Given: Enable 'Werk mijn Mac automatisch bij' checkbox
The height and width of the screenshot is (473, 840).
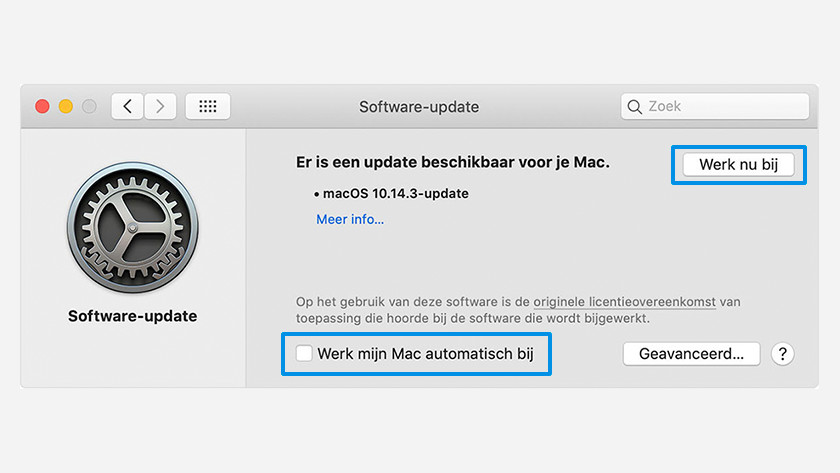Looking at the screenshot, I should click(304, 353).
